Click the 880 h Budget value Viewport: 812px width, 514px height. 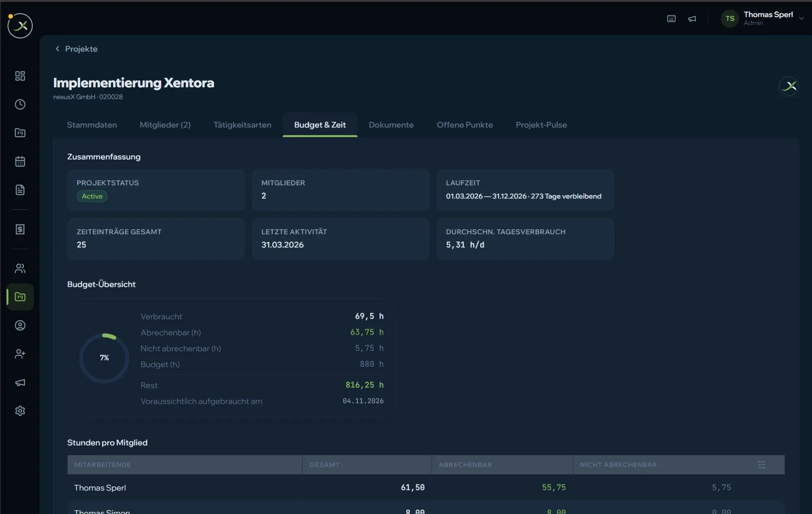pos(371,364)
